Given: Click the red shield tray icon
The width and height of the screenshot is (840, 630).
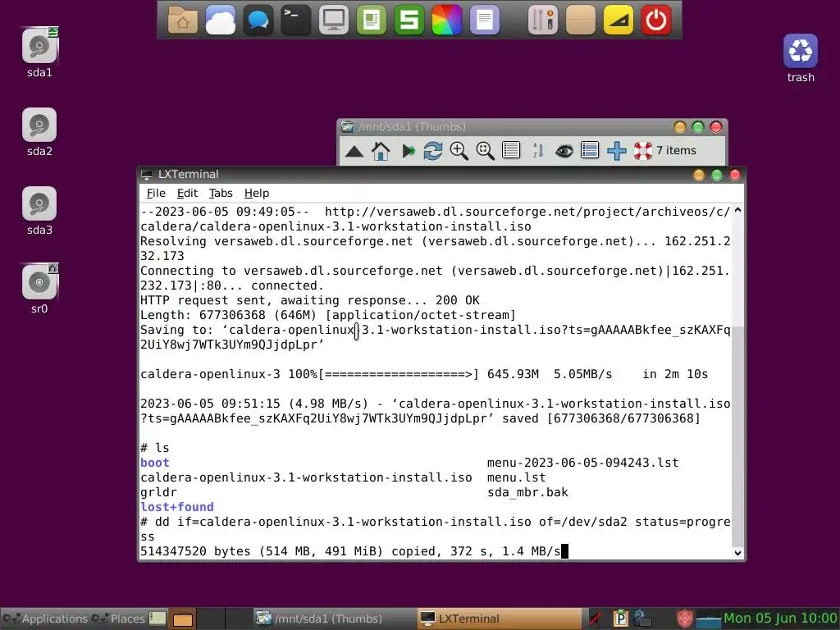Looking at the screenshot, I should click(x=684, y=619).
